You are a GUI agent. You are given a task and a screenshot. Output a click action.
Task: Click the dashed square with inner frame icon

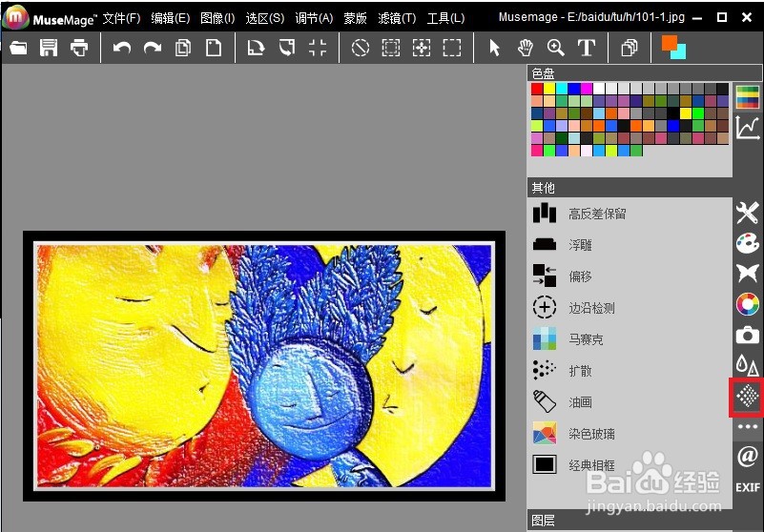[391, 48]
